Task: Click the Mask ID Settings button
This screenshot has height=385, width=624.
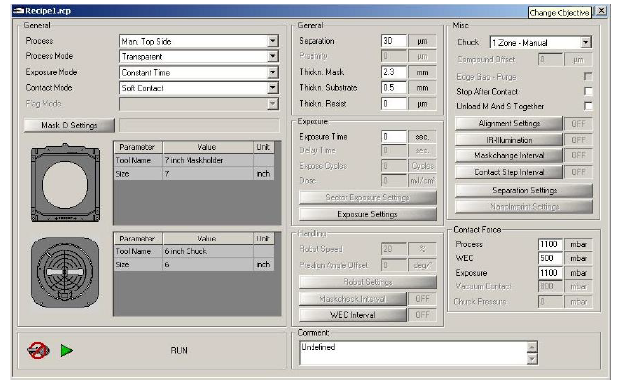Action: coord(69,125)
